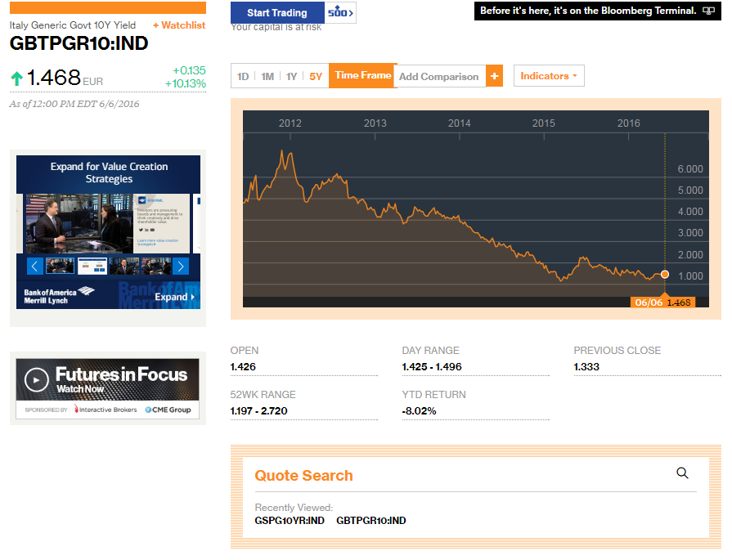Viewport: 732px width, 560px height.
Task: Click the 06/06 1.468 date label
Action: 663,302
